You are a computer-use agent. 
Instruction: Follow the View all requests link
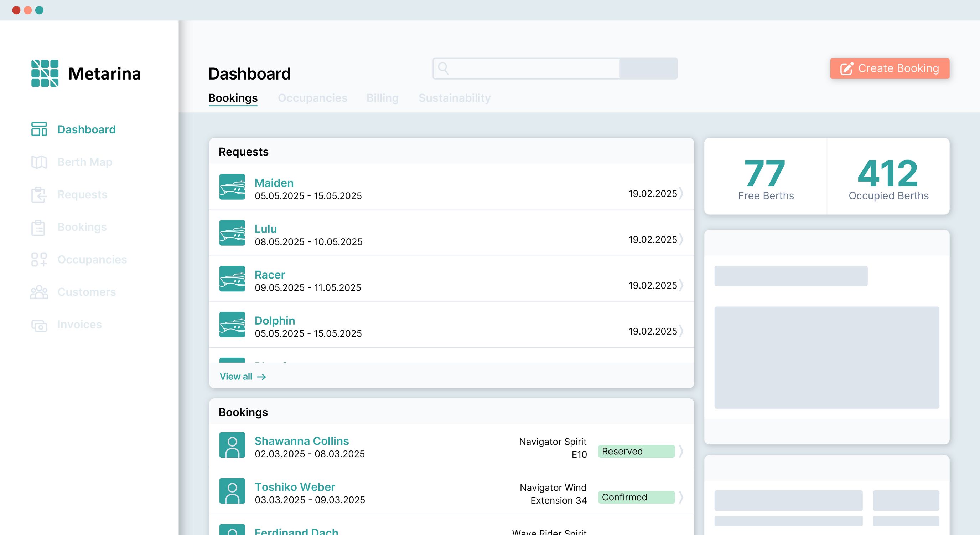tap(243, 377)
